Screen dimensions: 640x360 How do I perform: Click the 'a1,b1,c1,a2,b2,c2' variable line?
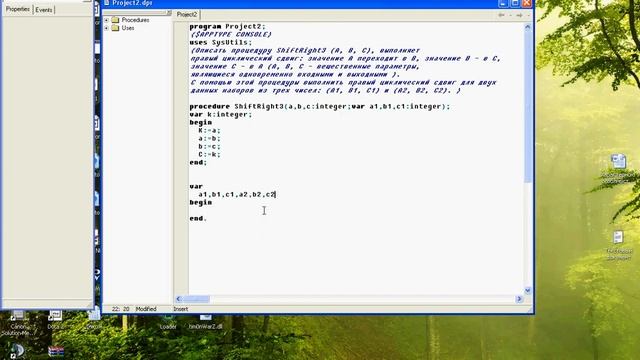pos(237,194)
